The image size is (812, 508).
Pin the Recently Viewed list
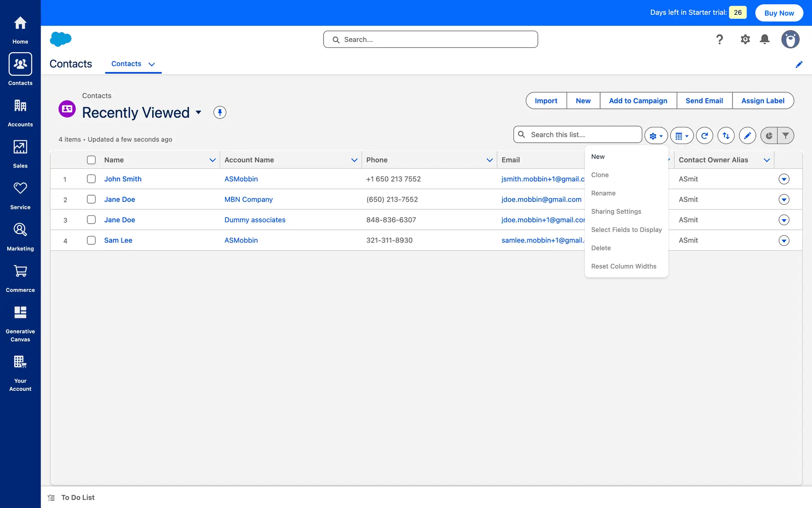(219, 113)
